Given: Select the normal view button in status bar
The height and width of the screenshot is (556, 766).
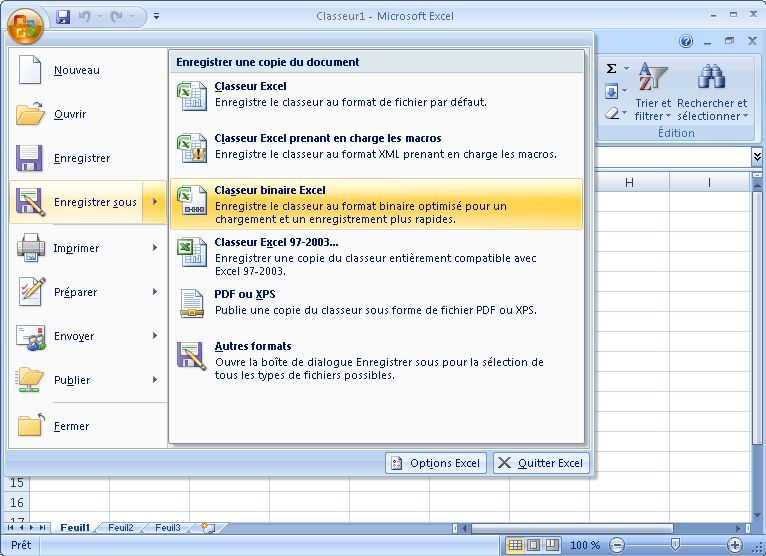Looking at the screenshot, I should coord(515,545).
